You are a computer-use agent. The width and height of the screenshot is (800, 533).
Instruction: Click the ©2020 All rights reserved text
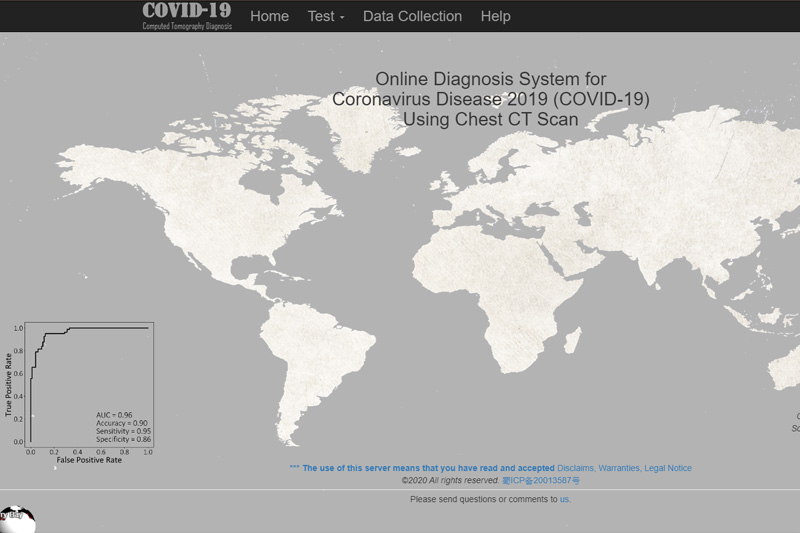click(449, 481)
